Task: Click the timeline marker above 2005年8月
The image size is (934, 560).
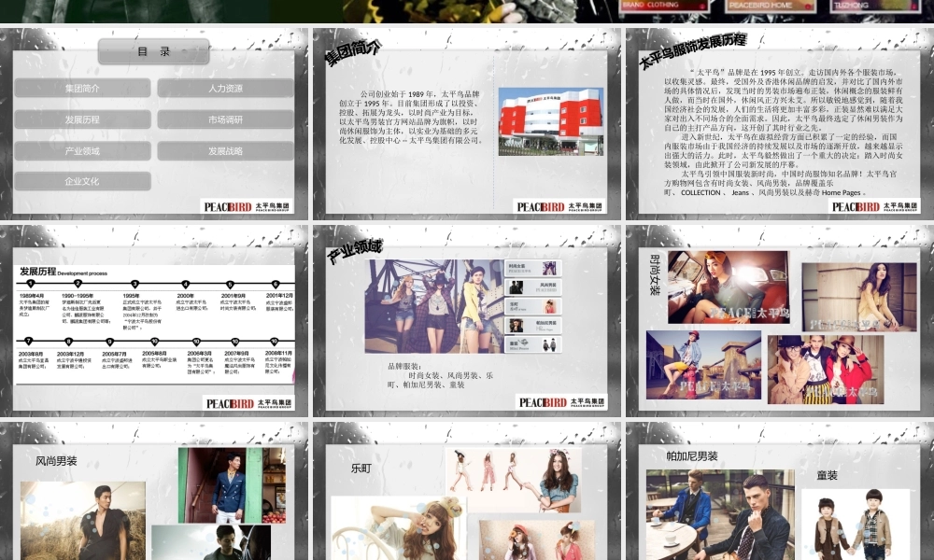Action: (x=154, y=342)
